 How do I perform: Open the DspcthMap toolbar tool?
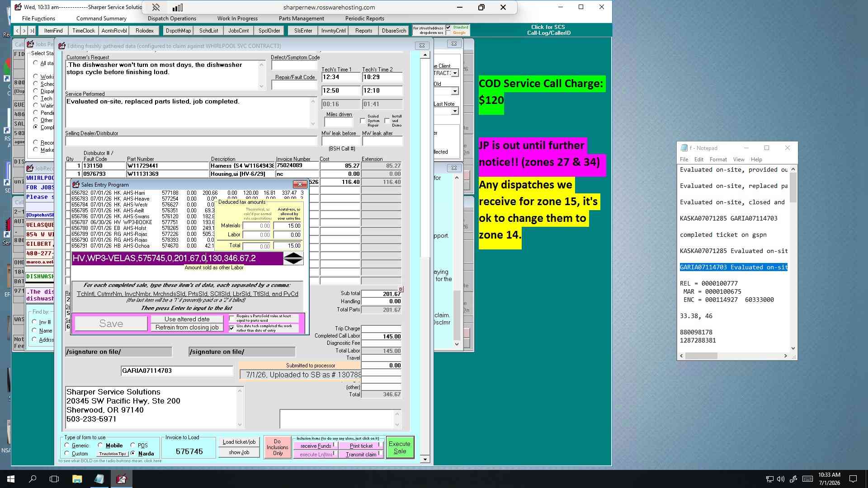click(178, 31)
